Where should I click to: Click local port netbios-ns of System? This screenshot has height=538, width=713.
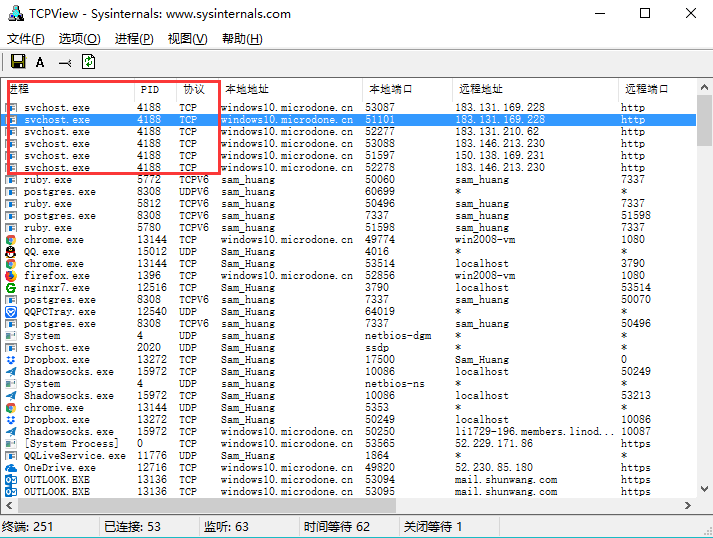tap(395, 384)
